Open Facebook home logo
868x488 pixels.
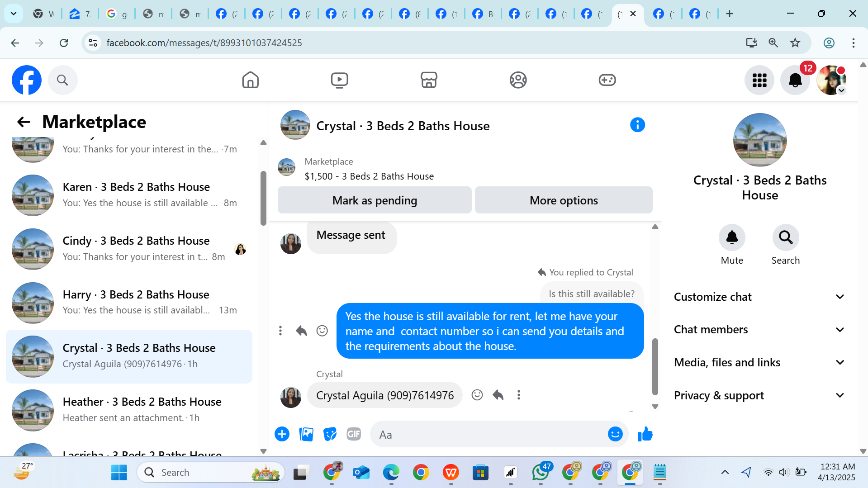click(27, 80)
